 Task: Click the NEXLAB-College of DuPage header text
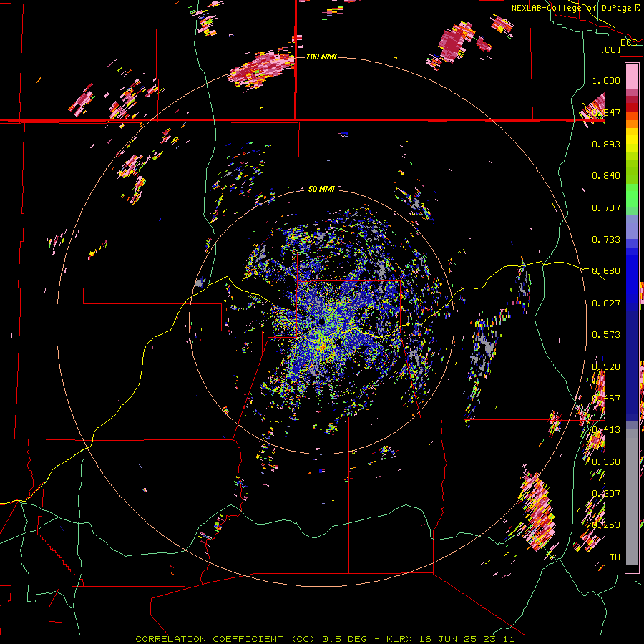[571, 8]
